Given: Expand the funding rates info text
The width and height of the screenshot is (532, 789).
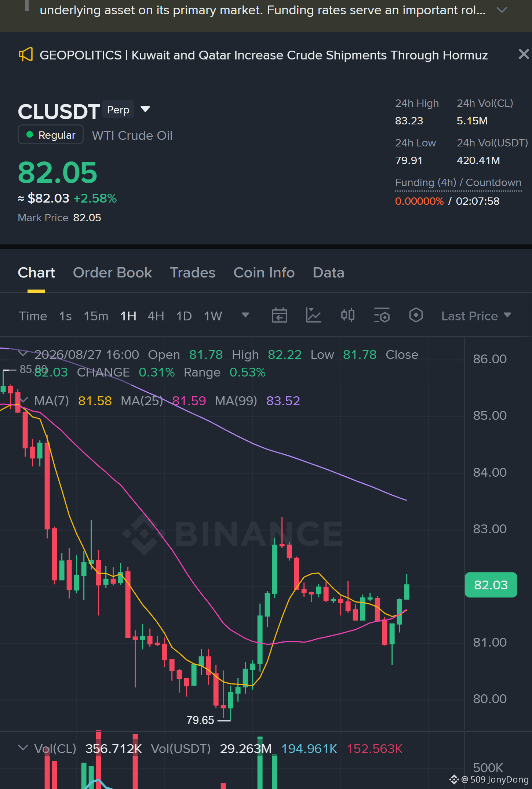Looking at the screenshot, I should point(502,10).
